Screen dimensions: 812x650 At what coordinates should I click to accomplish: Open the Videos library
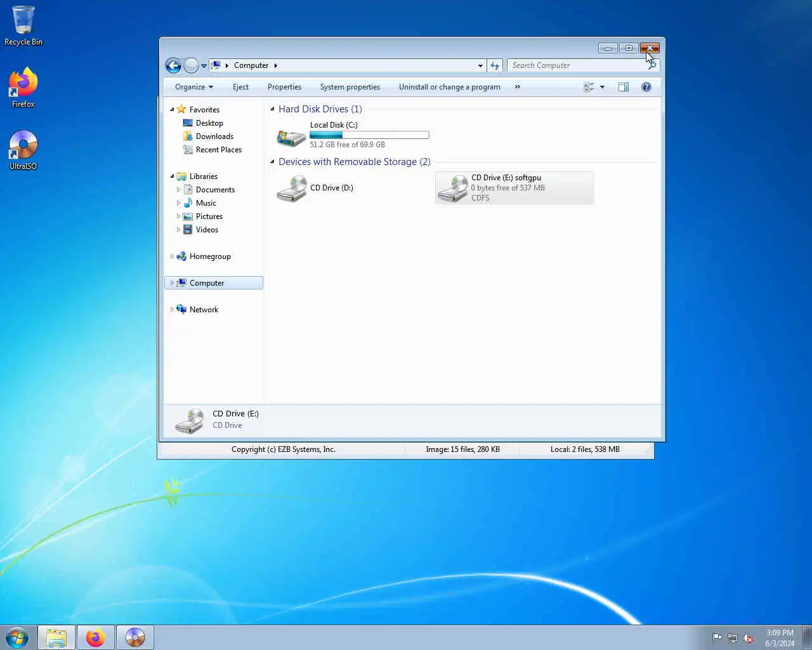click(x=207, y=230)
